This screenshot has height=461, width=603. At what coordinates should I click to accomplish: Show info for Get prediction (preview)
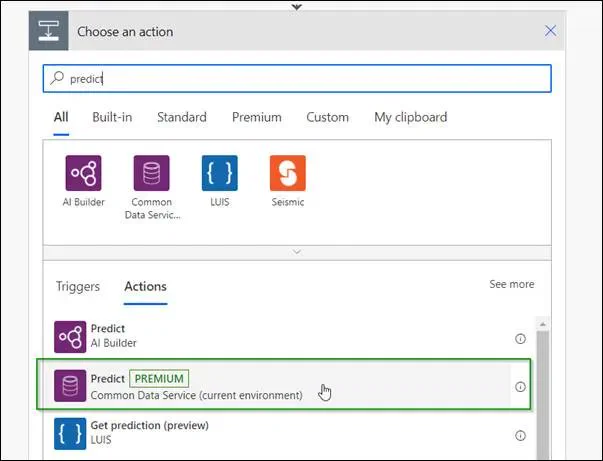[520, 436]
